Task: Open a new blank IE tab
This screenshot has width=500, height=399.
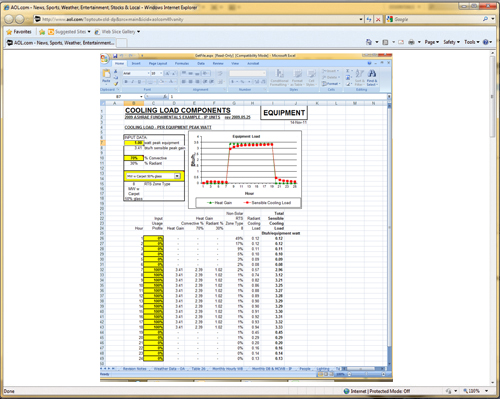Action: click(122, 43)
